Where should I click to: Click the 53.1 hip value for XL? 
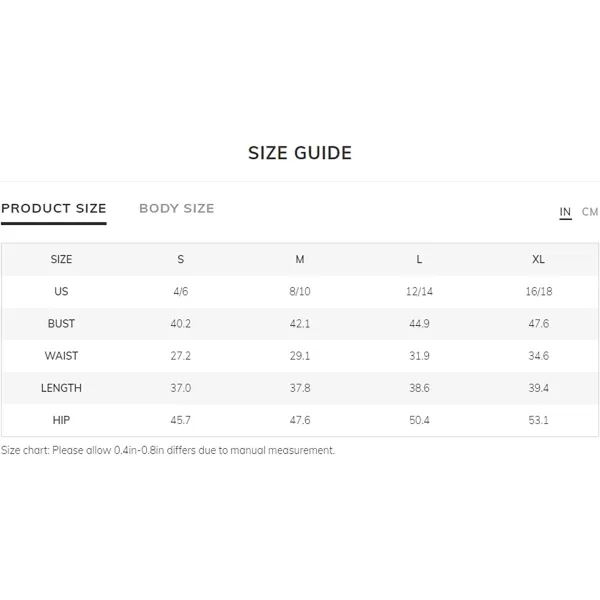538,420
